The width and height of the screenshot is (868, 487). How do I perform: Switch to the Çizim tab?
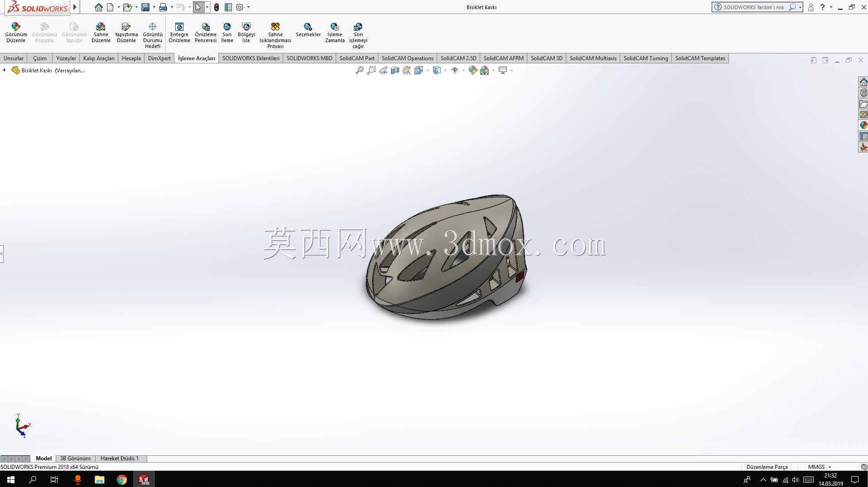[40, 58]
